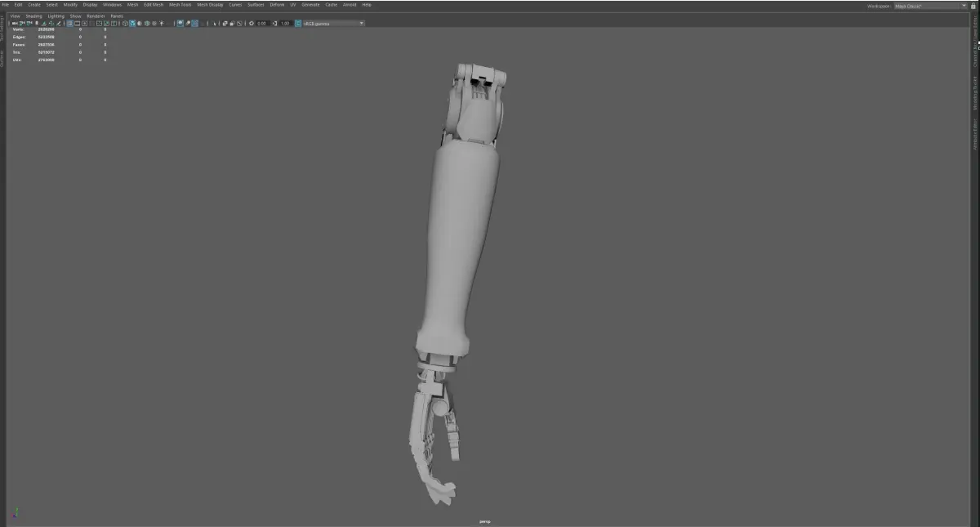This screenshot has width=980, height=527.
Task: Click the Exposure sun icon
Action: [252, 23]
